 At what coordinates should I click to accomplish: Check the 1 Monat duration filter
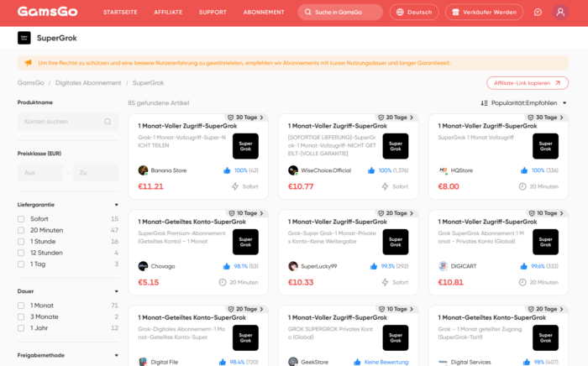pos(21,306)
